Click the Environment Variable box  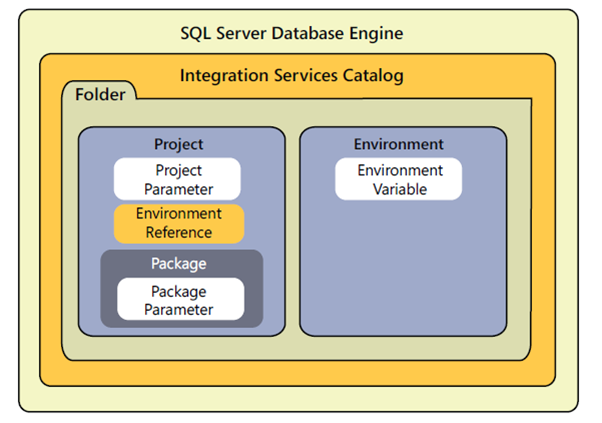click(x=399, y=179)
